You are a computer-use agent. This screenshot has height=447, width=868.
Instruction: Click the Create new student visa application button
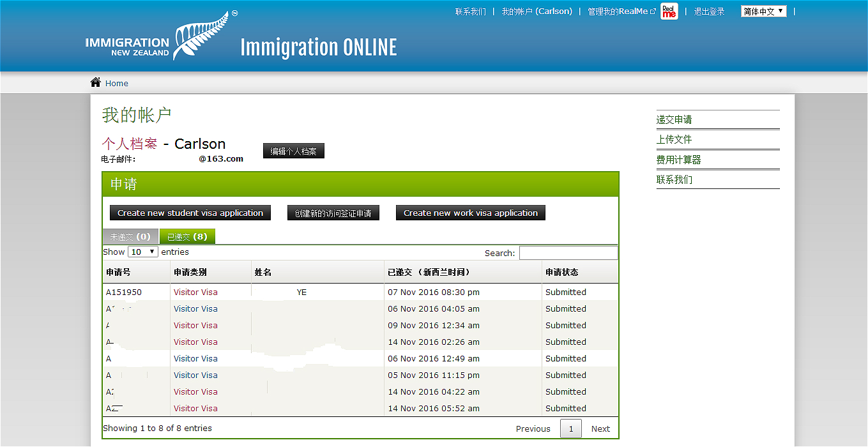(x=190, y=212)
